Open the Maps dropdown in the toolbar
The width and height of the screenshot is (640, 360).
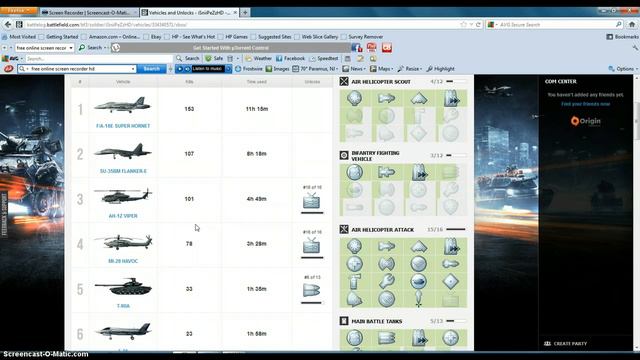pos(381,69)
